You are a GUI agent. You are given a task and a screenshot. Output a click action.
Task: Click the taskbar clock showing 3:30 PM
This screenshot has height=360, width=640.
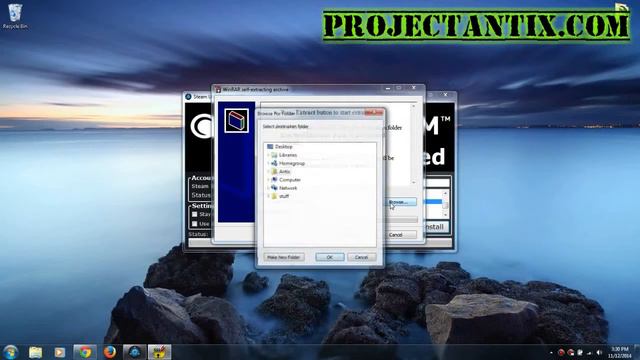click(620, 352)
